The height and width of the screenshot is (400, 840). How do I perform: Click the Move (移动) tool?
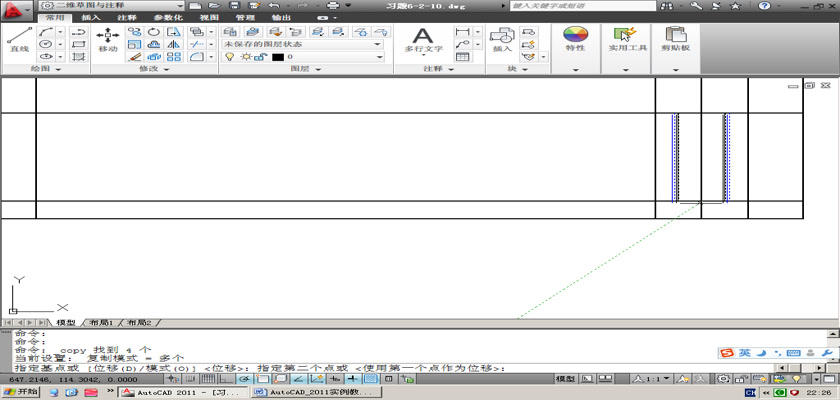107,40
